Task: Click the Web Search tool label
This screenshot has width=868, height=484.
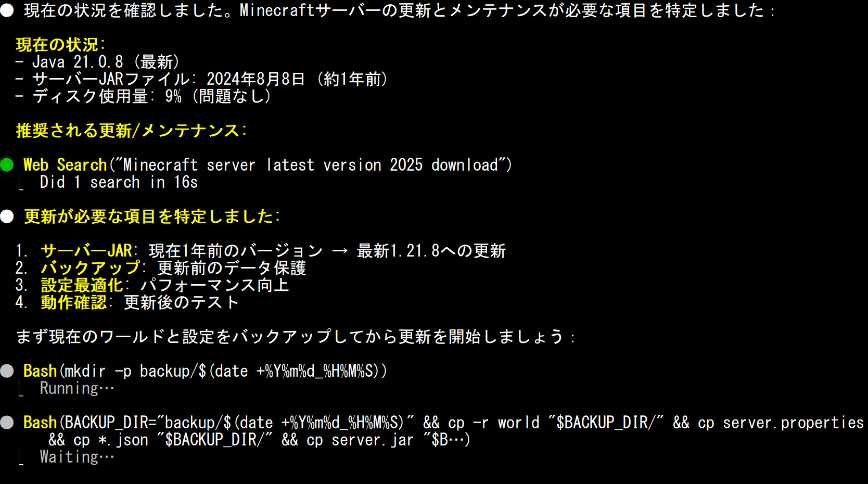Action: click(x=65, y=165)
